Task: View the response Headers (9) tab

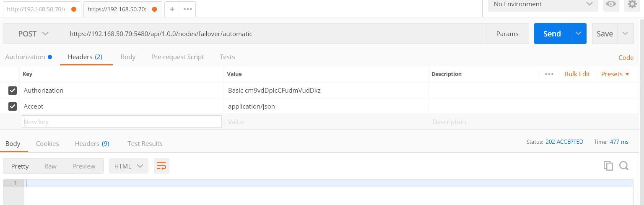Action: [x=92, y=143]
